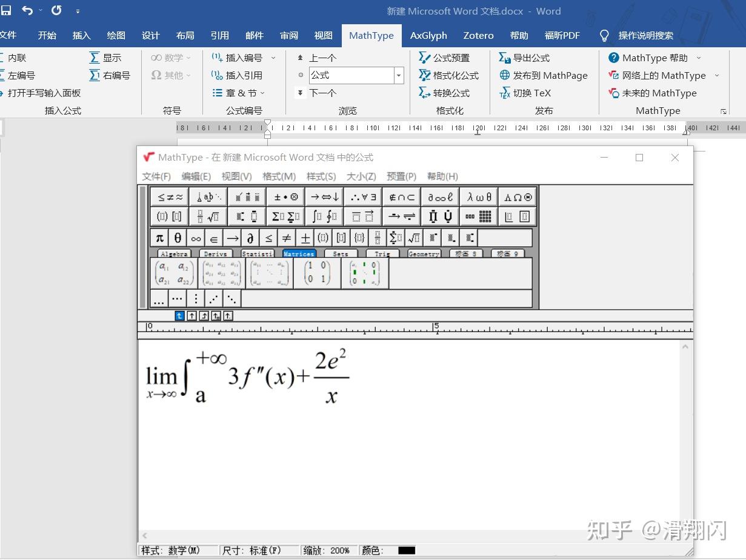This screenshot has height=560, width=746.
Task: Expand the 插入编号 dropdown arrow
Action: point(273,58)
